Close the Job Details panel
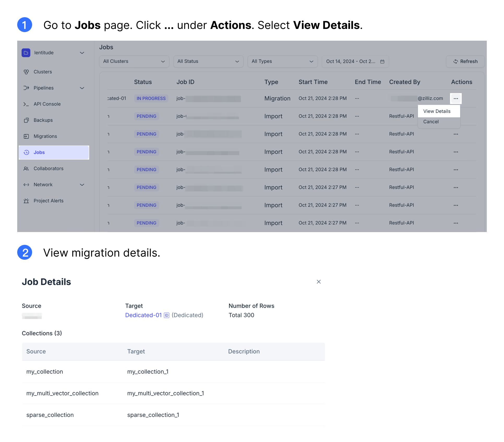This screenshot has width=504, height=442. tap(319, 282)
